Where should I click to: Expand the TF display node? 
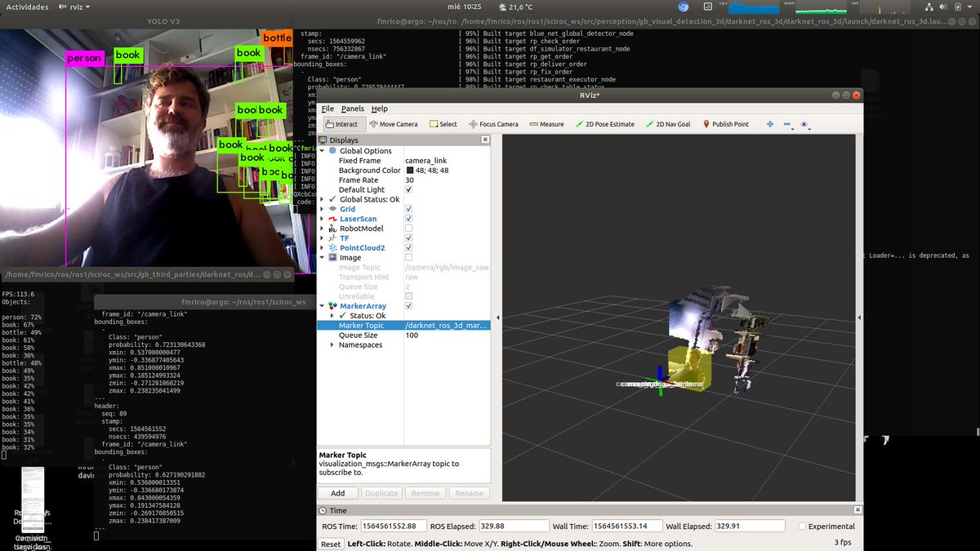[322, 238]
